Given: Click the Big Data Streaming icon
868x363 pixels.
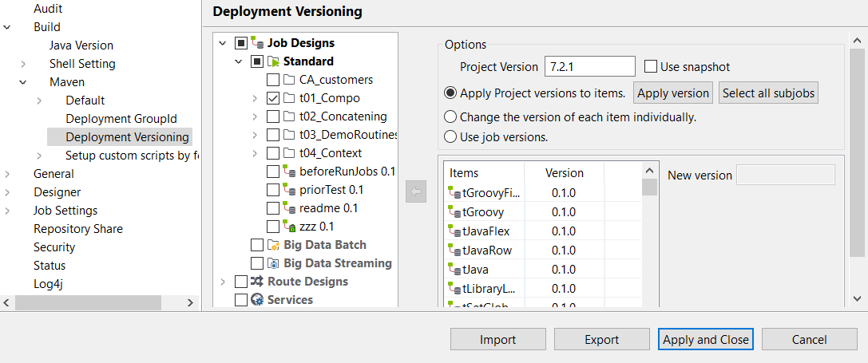Looking at the screenshot, I should (x=274, y=263).
